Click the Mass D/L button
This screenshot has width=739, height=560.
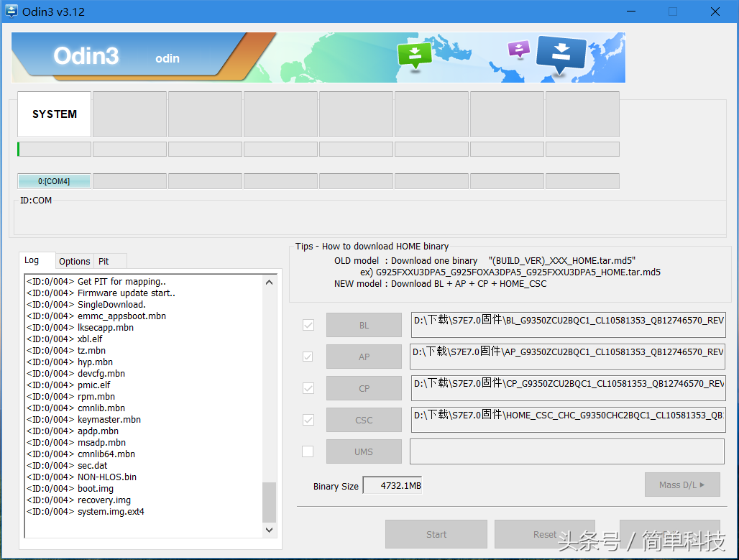[682, 485]
